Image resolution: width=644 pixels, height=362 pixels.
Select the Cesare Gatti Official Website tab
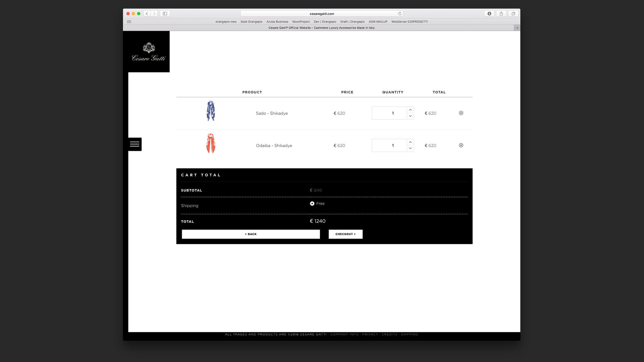(x=321, y=28)
